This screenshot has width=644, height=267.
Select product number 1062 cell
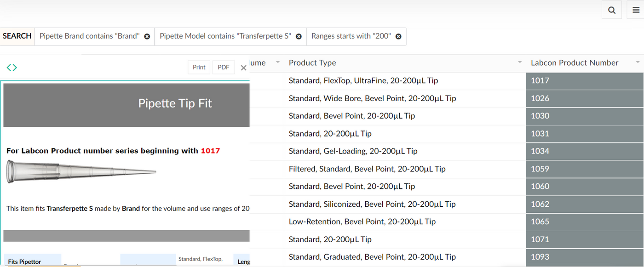click(x=585, y=204)
